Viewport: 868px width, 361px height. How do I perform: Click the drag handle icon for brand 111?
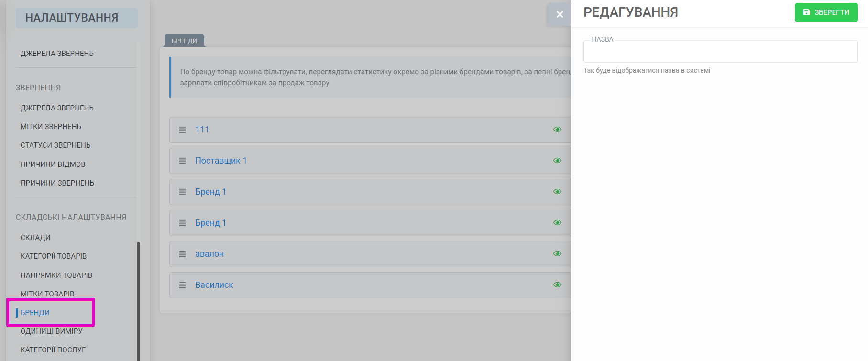[x=182, y=130]
